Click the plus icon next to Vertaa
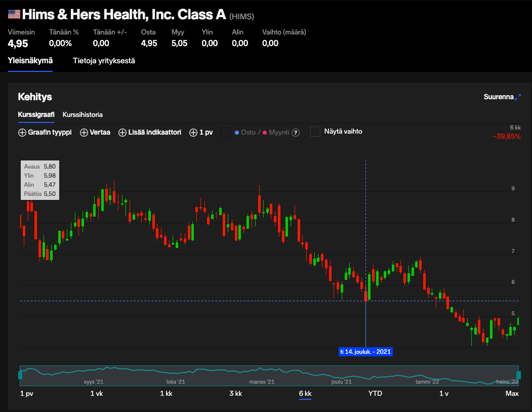Image resolution: width=532 pixels, height=412 pixels. click(84, 133)
